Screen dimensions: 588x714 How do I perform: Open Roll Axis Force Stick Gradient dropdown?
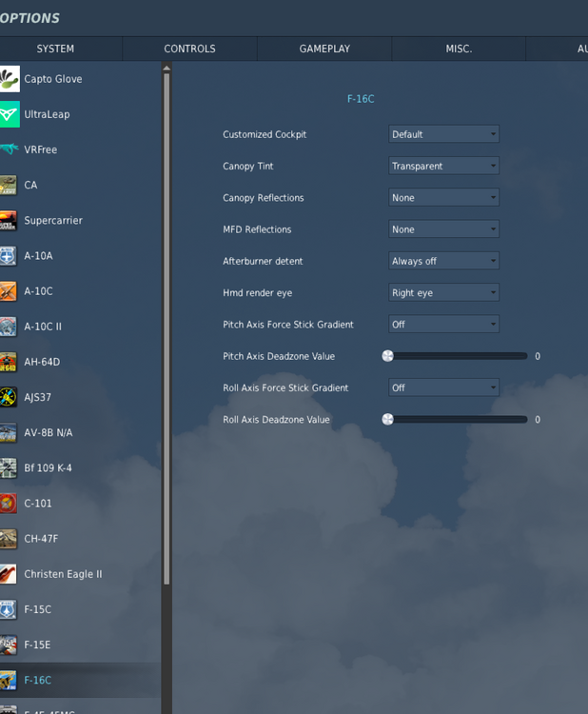point(443,387)
